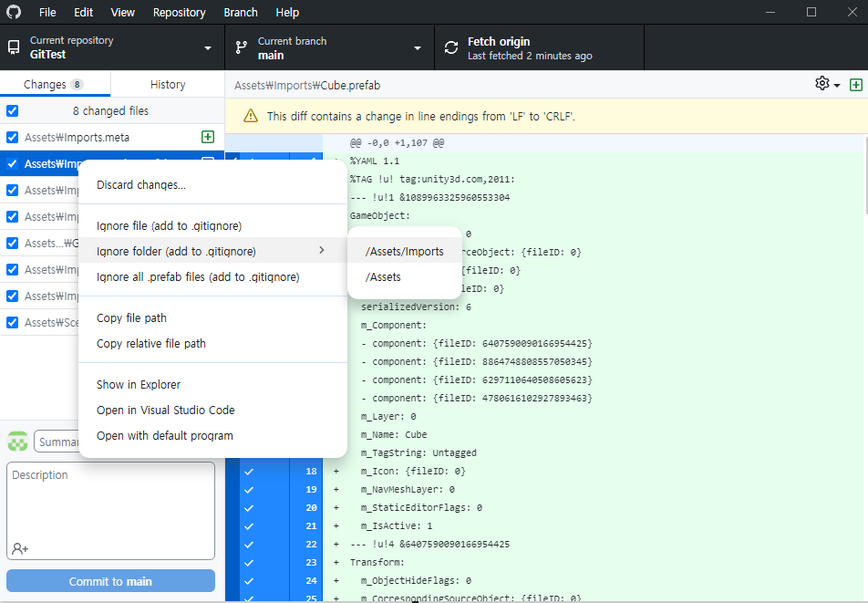This screenshot has height=603, width=868.
Task: Select the Assets₩Imports.meta file row
Action: tap(112, 138)
